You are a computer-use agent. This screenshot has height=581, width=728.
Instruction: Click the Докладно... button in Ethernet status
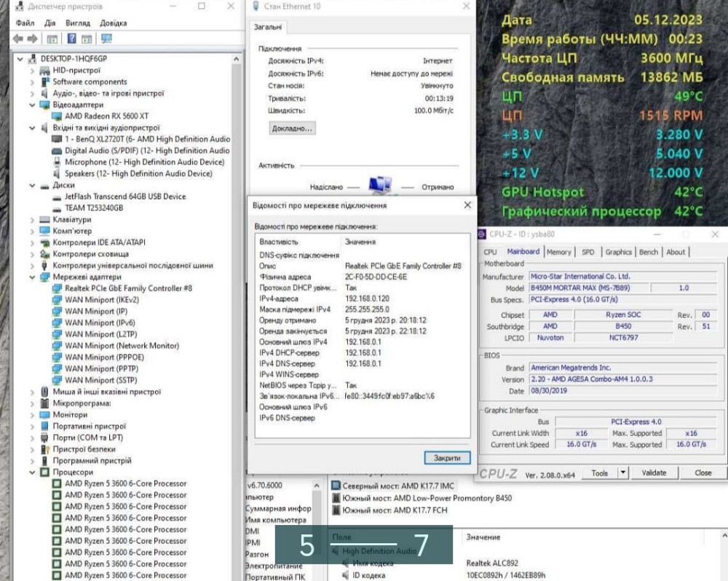pos(292,128)
